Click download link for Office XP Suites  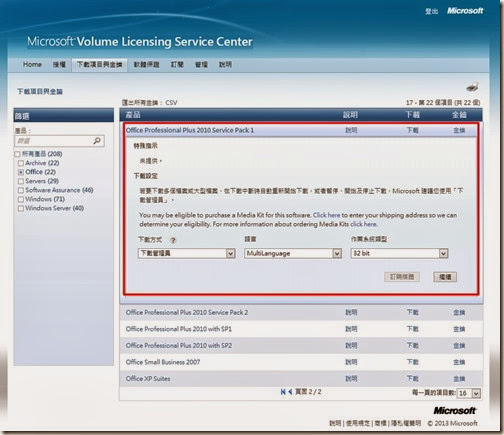click(x=412, y=379)
